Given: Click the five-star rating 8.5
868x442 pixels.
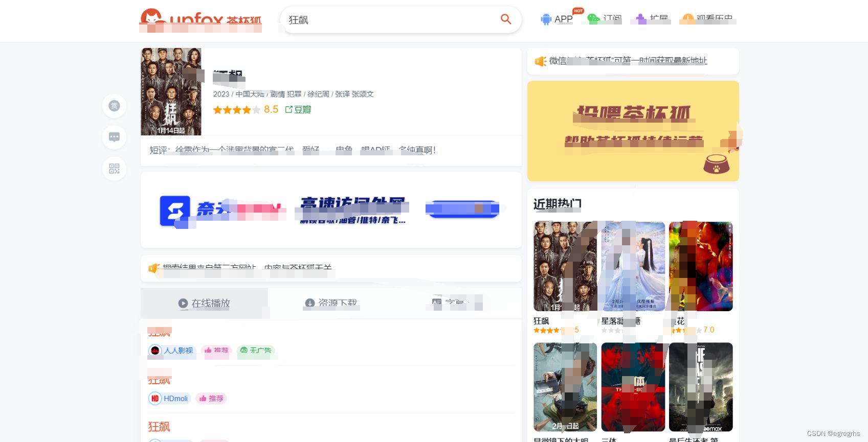Looking at the screenshot, I should 246,109.
